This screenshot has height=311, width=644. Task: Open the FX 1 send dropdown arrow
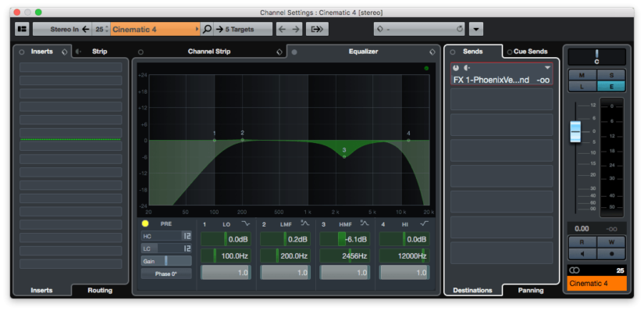547,67
